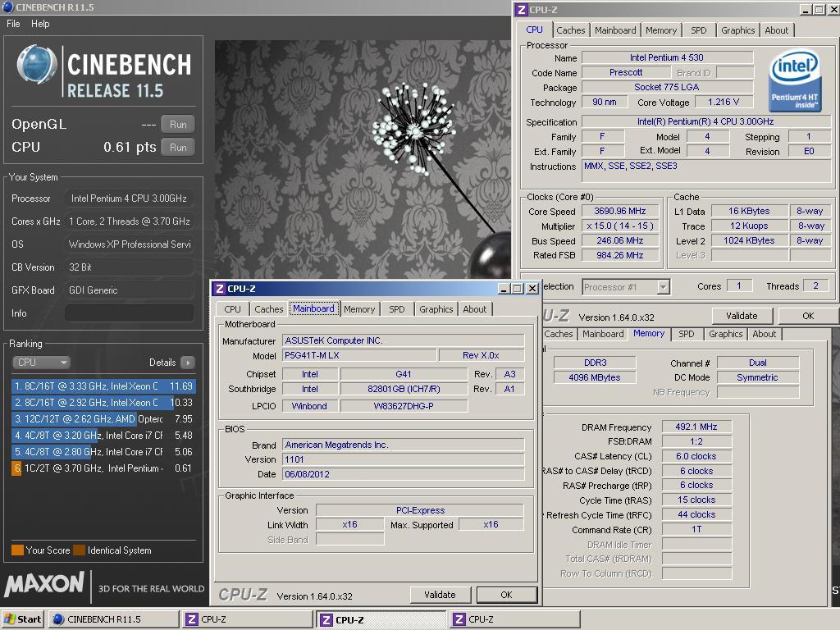Click the ASUSTeK Computer INC. manufacturer field
840x630 pixels.
403,340
